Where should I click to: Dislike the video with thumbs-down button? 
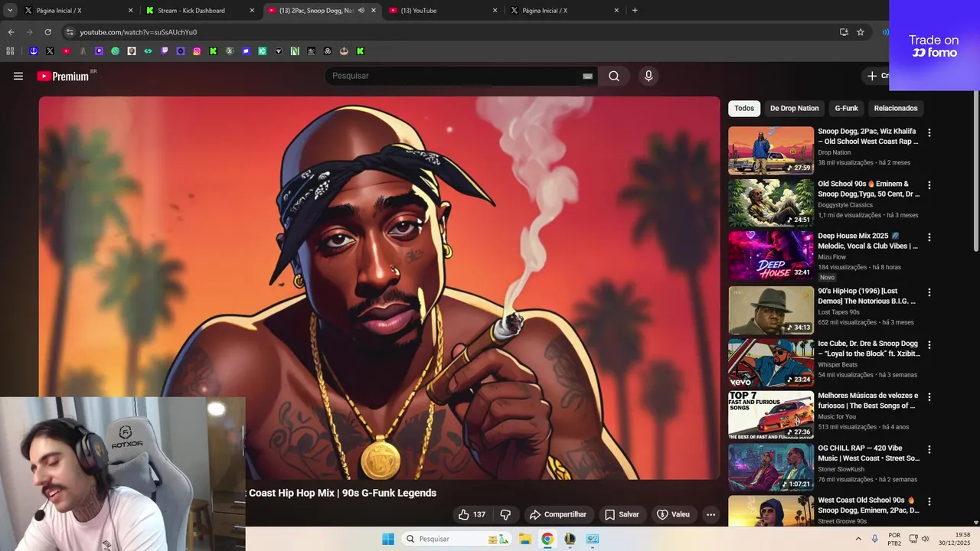(x=505, y=514)
